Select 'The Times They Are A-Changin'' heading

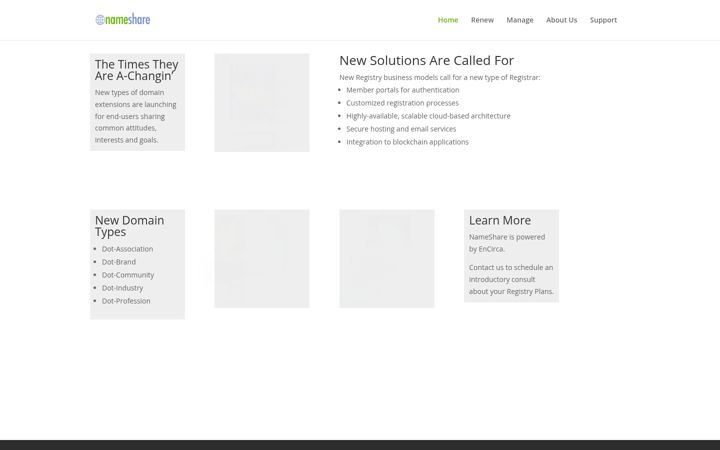tap(136, 70)
